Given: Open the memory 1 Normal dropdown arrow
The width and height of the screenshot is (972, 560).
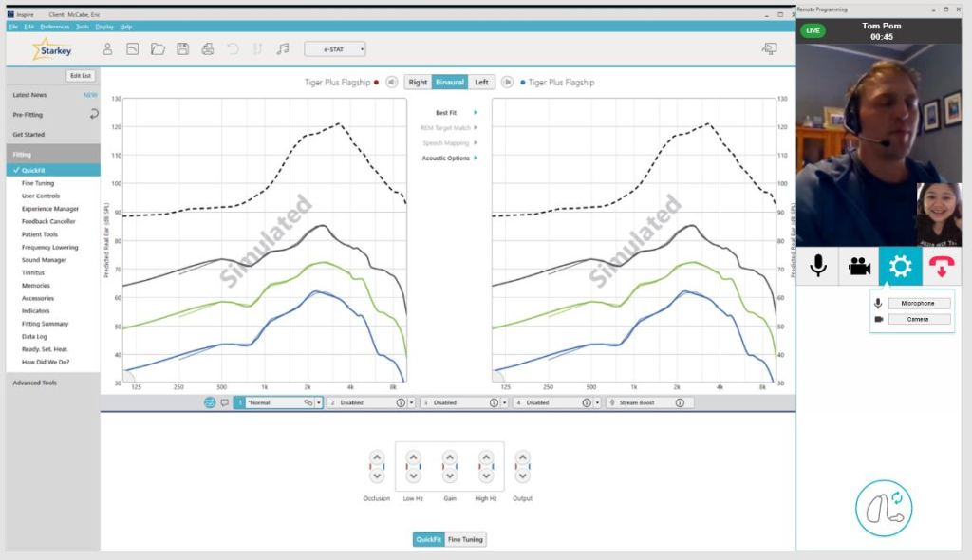Looking at the screenshot, I should 319,402.
